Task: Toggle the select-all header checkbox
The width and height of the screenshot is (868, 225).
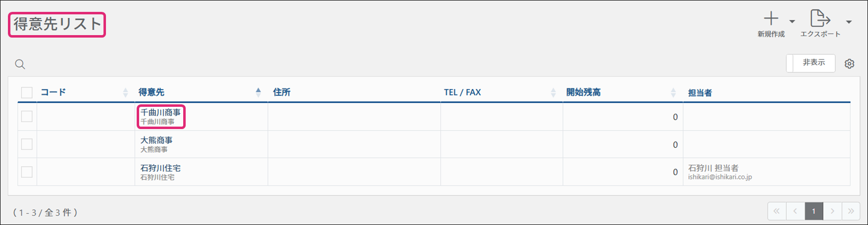Action: (x=27, y=92)
